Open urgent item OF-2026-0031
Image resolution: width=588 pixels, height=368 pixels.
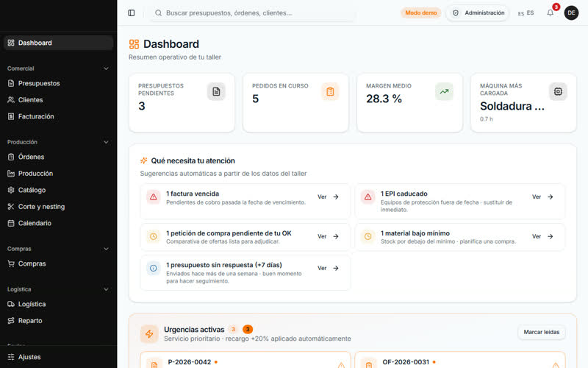(460, 361)
